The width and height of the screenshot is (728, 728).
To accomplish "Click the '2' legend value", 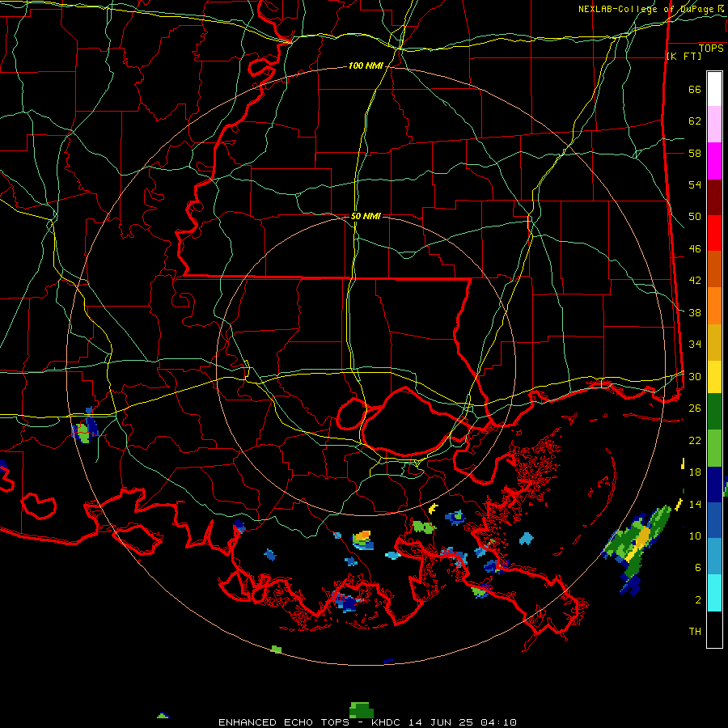I will [698, 600].
